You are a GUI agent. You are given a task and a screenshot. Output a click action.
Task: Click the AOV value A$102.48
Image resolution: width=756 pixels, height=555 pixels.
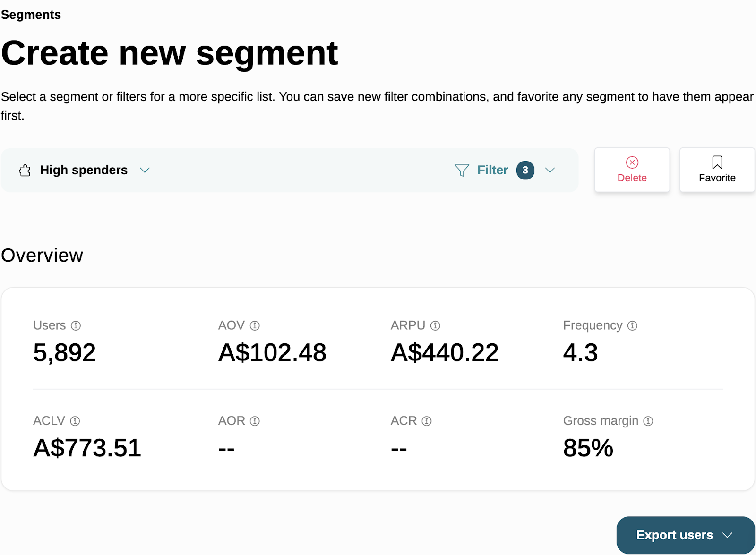point(272,353)
